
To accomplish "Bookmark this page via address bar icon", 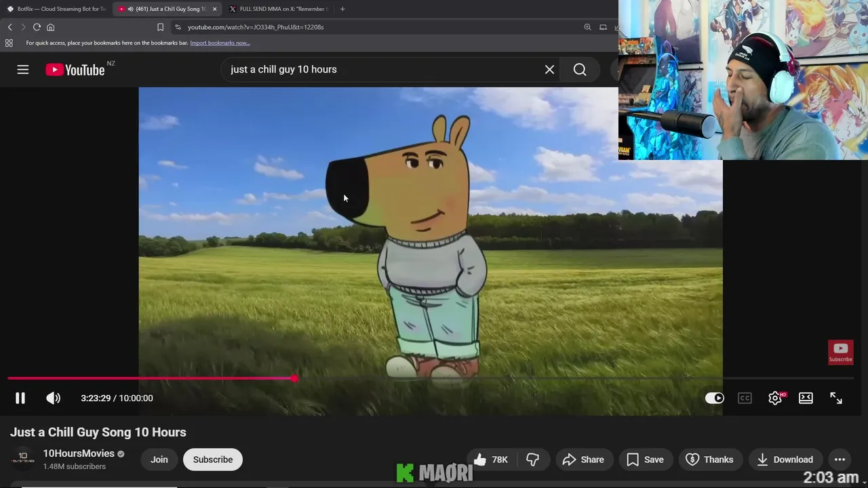I will [160, 27].
